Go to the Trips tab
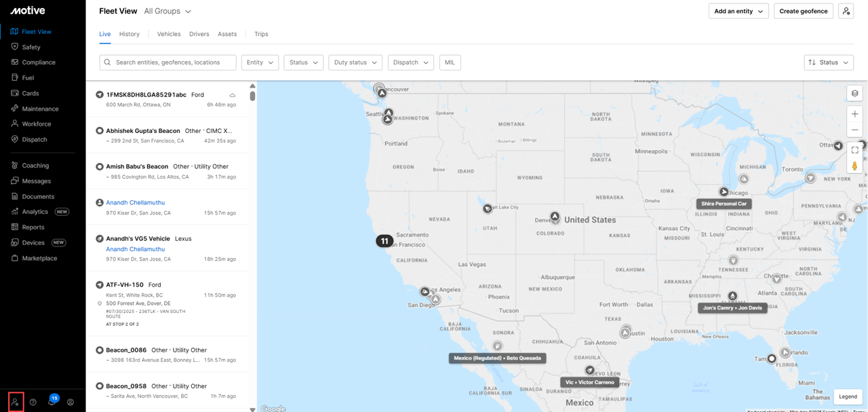868x412 pixels. (x=261, y=34)
